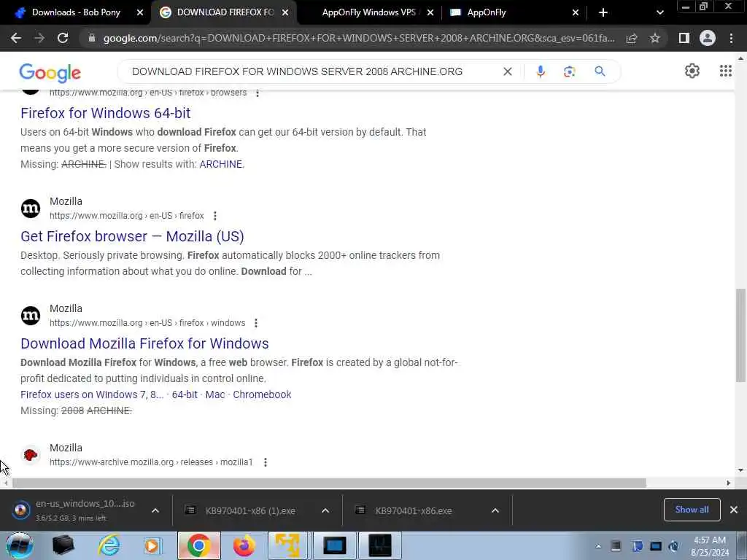Click the taskbar clock showing 4:57 AM

point(709,546)
